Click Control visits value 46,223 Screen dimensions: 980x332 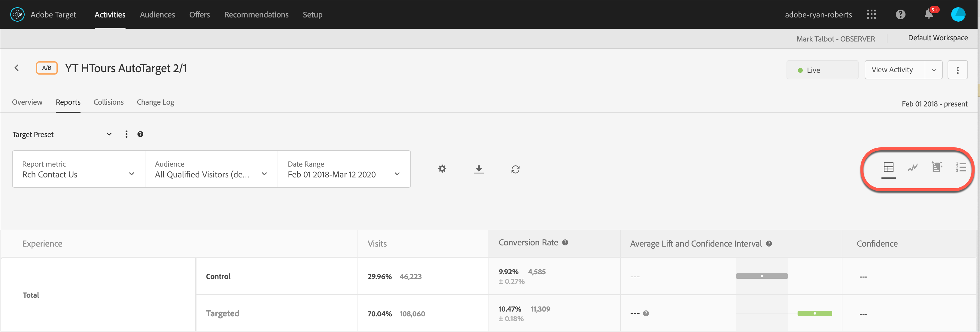tap(410, 276)
